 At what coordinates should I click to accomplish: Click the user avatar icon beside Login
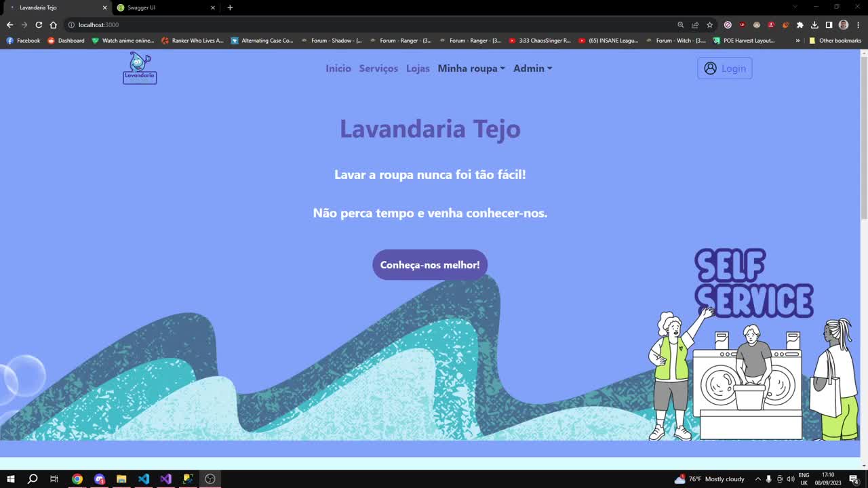[x=710, y=68]
